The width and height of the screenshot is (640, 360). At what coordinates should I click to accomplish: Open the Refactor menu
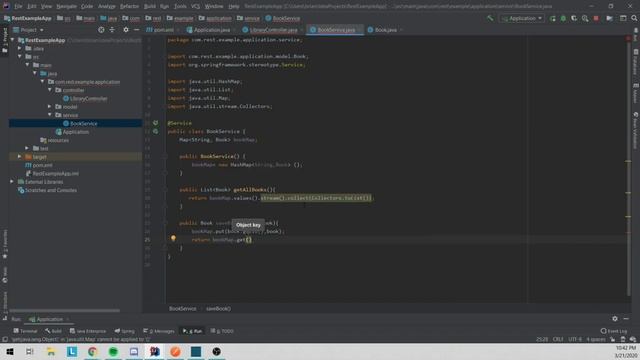pos(129,7)
